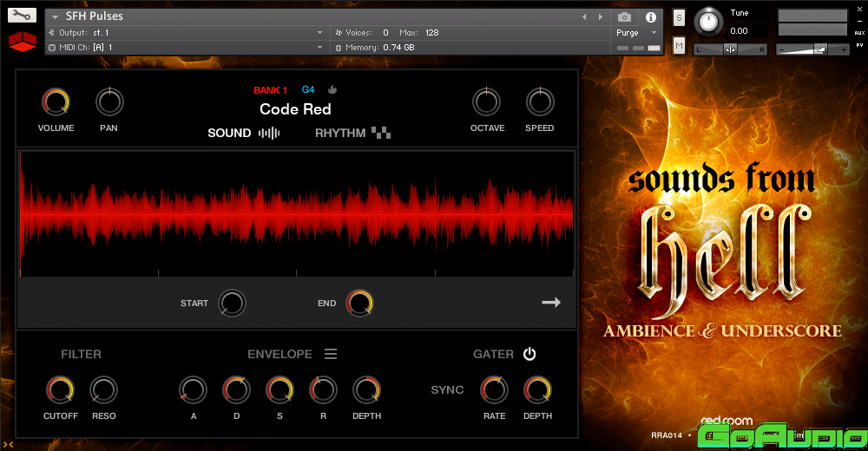The width and height of the screenshot is (868, 451).
Task: Toggle the PV button
Action: [x=859, y=45]
